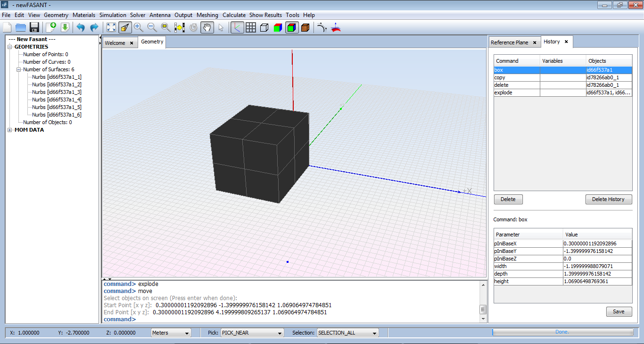Open the Meshing menu
644x344 pixels.
tap(207, 15)
